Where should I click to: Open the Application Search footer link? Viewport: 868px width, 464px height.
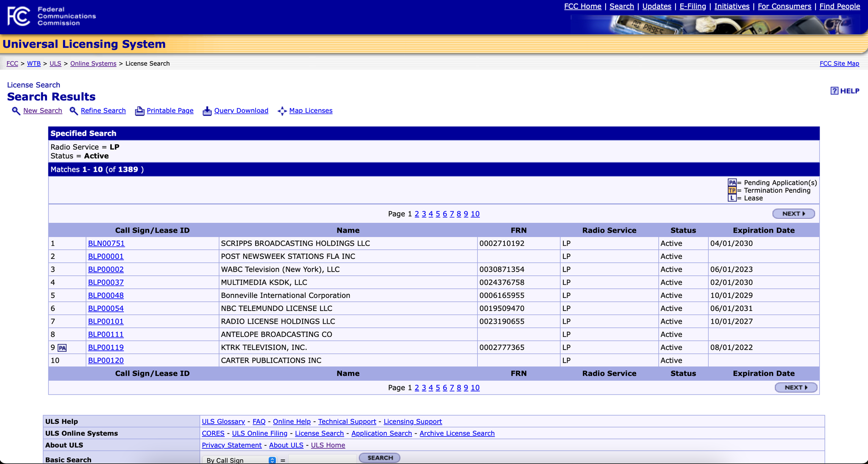(381, 433)
